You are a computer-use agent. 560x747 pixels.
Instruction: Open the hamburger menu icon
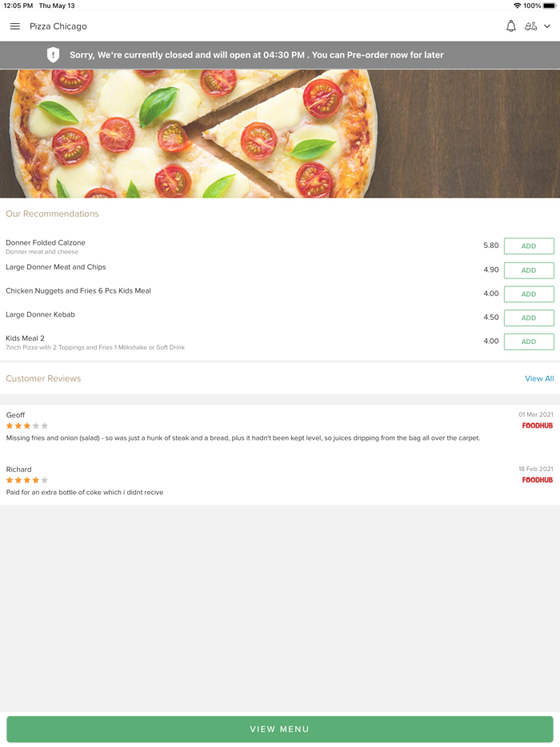[14, 26]
